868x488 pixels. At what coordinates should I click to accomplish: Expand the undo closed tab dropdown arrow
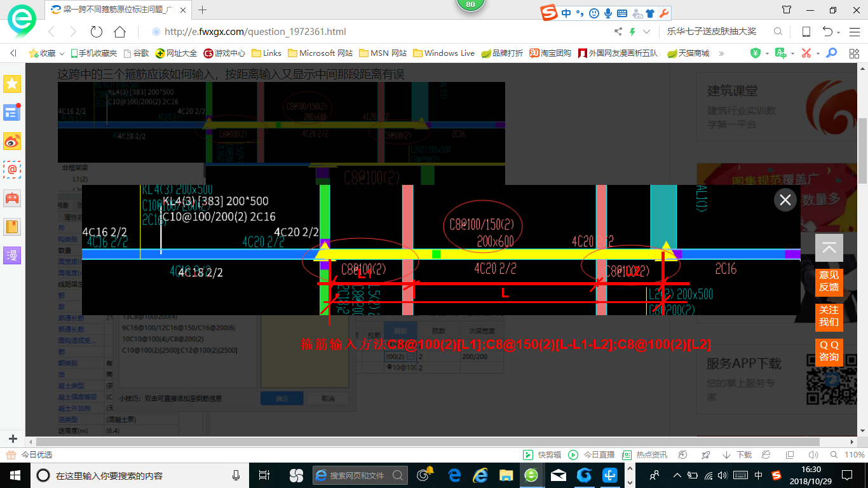pyautogui.click(x=839, y=32)
